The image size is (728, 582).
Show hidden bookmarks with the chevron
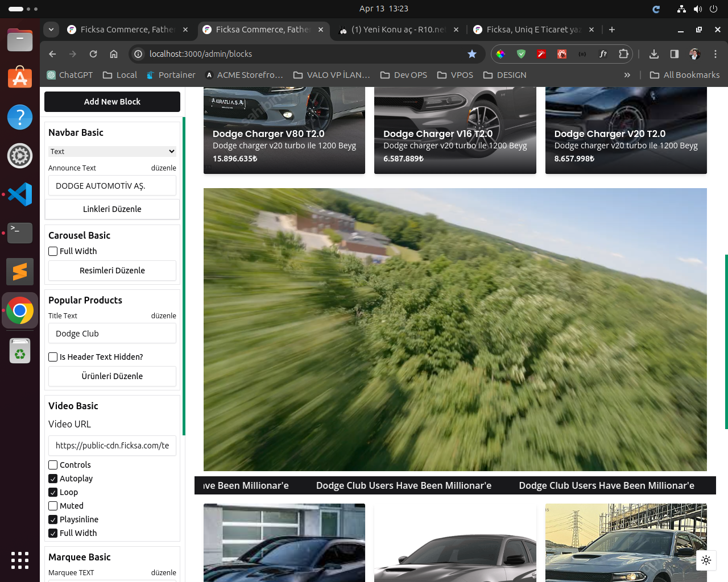[x=627, y=75]
